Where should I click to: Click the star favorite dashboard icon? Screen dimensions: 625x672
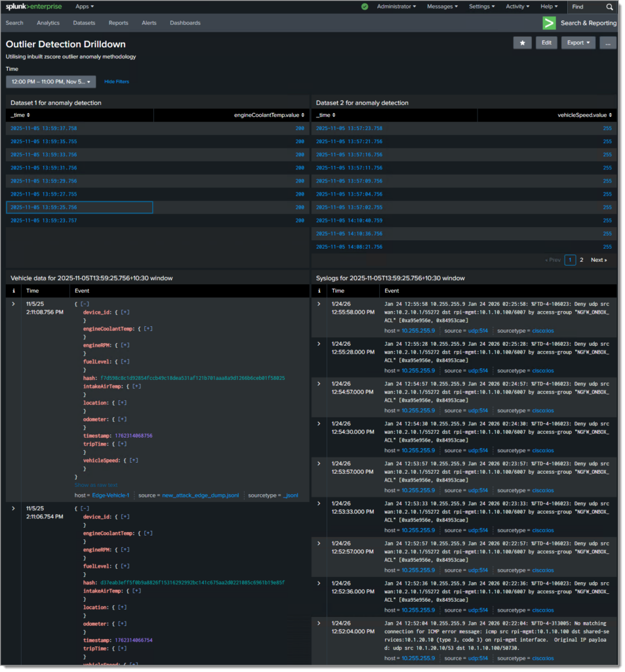(x=522, y=43)
